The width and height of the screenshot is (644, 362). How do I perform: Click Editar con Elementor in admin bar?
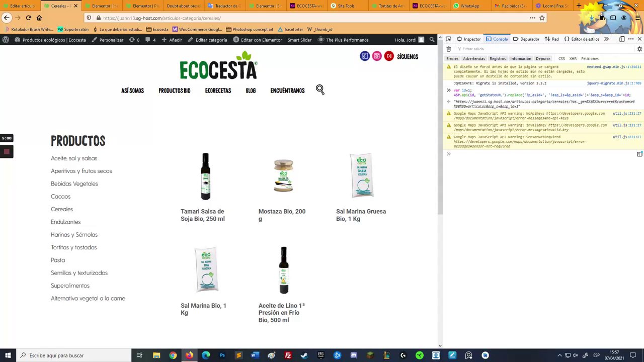[x=257, y=40]
